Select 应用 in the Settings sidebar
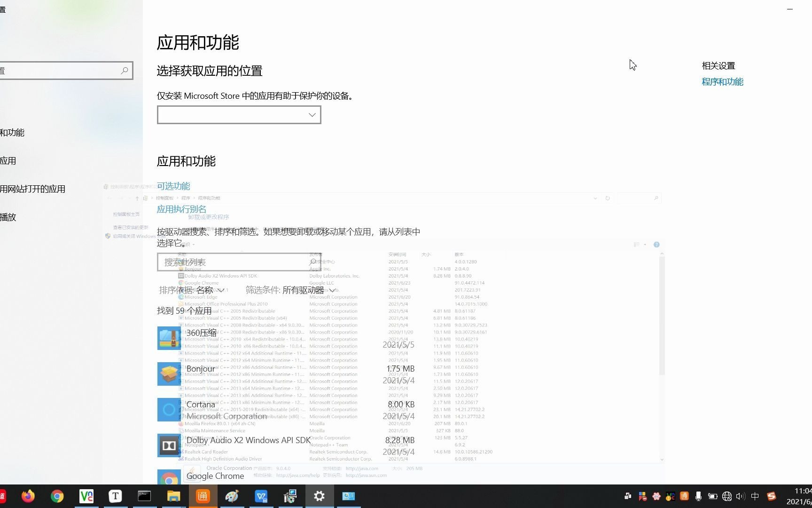The height and width of the screenshot is (508, 812). click(8, 161)
